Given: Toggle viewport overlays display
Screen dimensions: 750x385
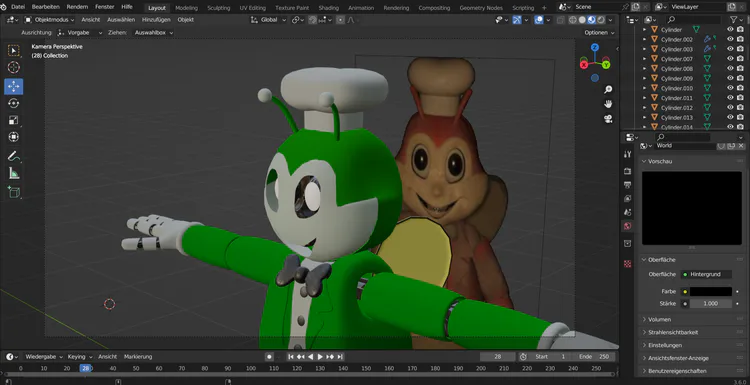Looking at the screenshot, I should tap(539, 20).
